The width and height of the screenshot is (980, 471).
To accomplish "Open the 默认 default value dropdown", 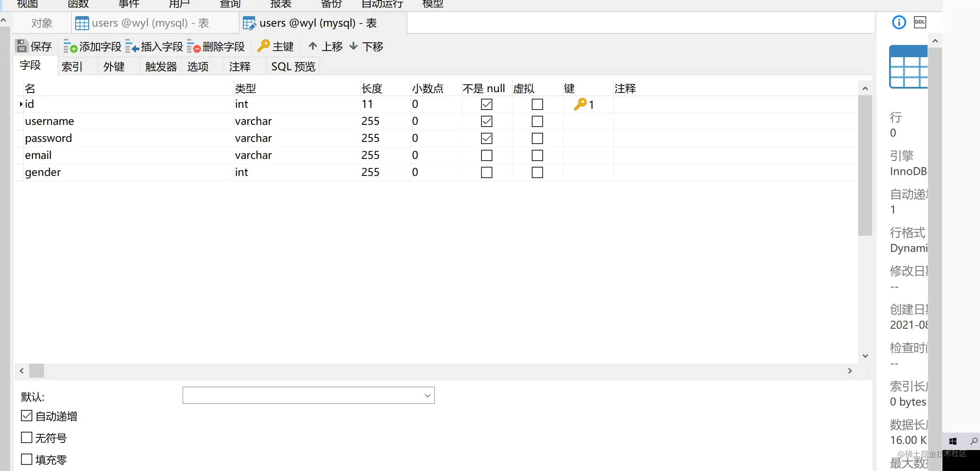I will tap(308, 395).
